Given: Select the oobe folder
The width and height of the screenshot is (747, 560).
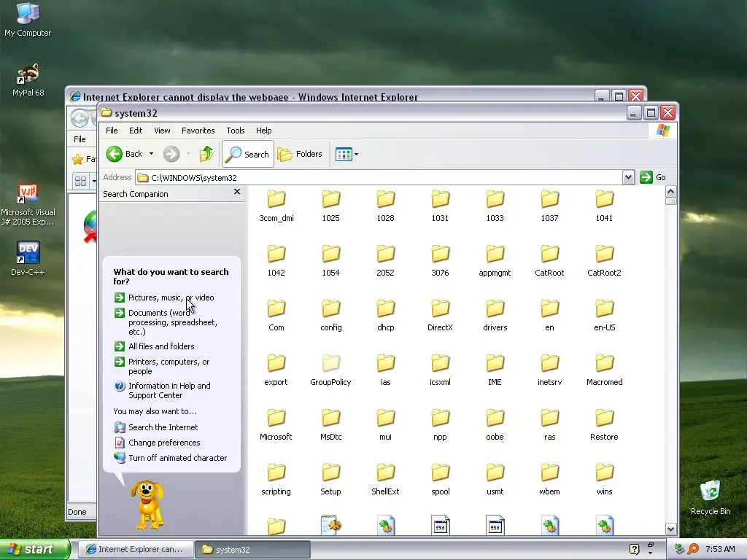Looking at the screenshot, I should [495, 426].
